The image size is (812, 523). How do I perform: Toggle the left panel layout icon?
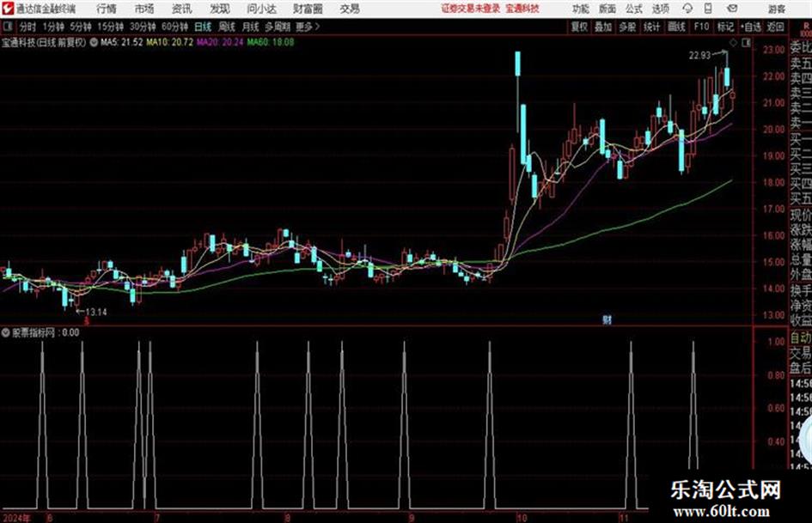click(x=8, y=27)
